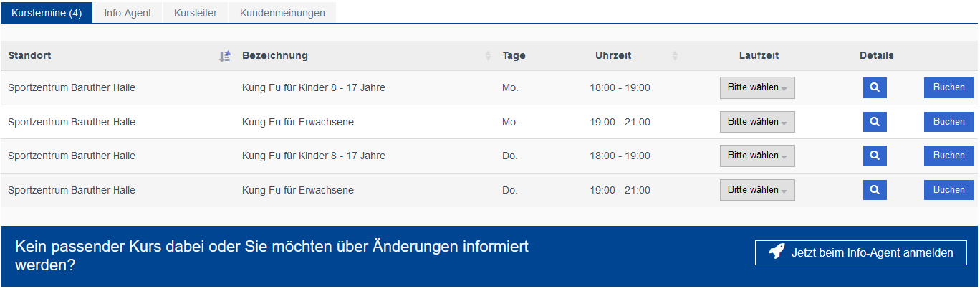Sort table by Standort sort icon

(225, 56)
